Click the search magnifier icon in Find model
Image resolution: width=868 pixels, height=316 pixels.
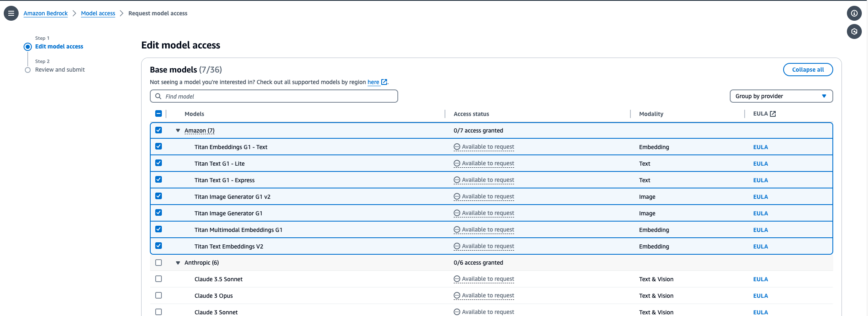[x=158, y=96]
